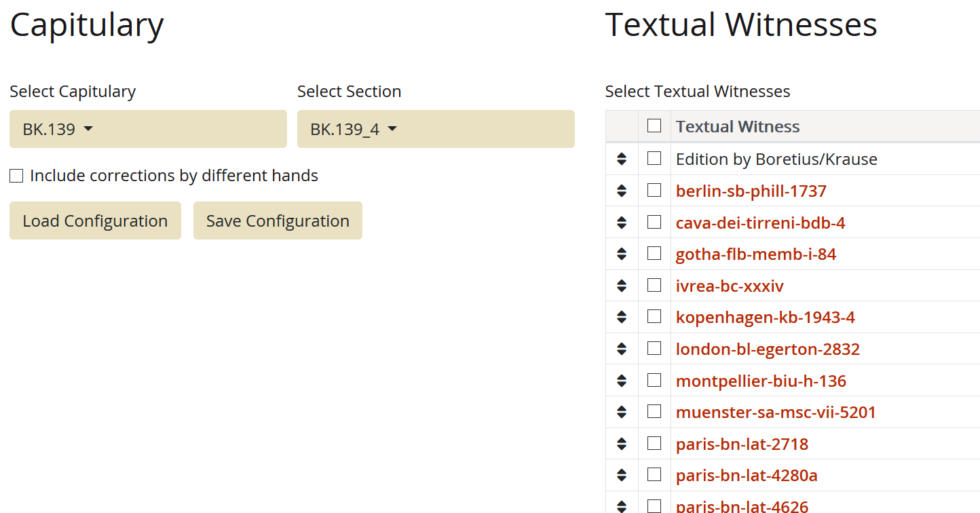Click the reorder arrows beside Edition by Boretius/Krause
The height and width of the screenshot is (513, 980).
tap(622, 159)
